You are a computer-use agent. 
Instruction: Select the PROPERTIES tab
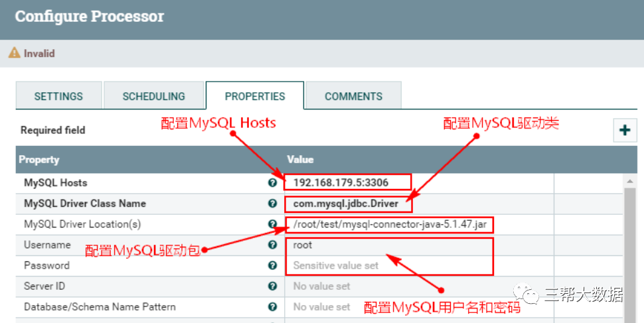(x=255, y=96)
